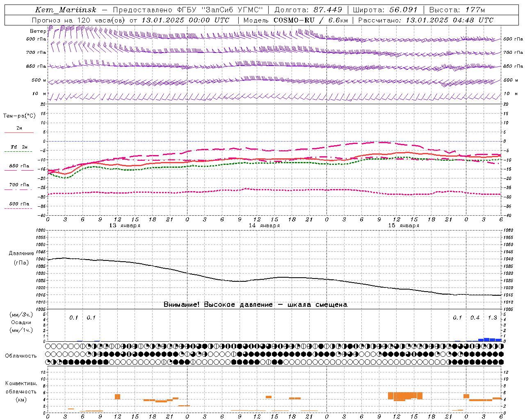Select the 'Долгота: 87.449' header field
This screenshot has width=525, height=420.
[308, 10]
